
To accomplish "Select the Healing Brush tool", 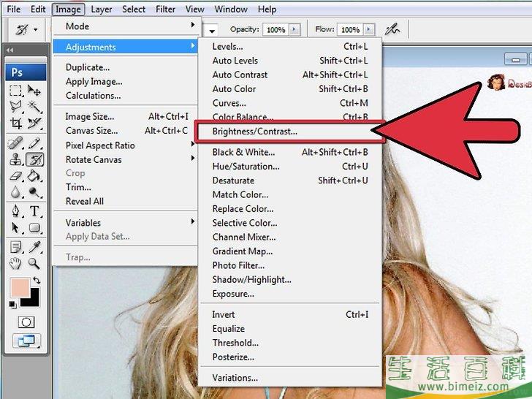I will (15, 142).
